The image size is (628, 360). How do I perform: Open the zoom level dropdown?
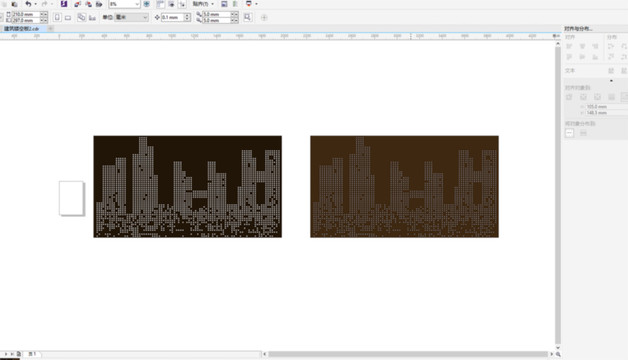tap(125, 4)
